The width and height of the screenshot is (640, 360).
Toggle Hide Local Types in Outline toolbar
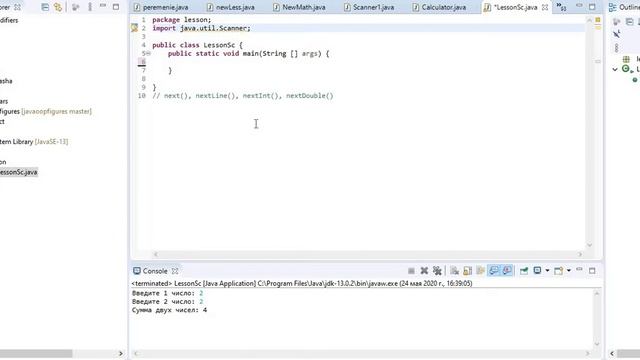[x=616, y=35]
